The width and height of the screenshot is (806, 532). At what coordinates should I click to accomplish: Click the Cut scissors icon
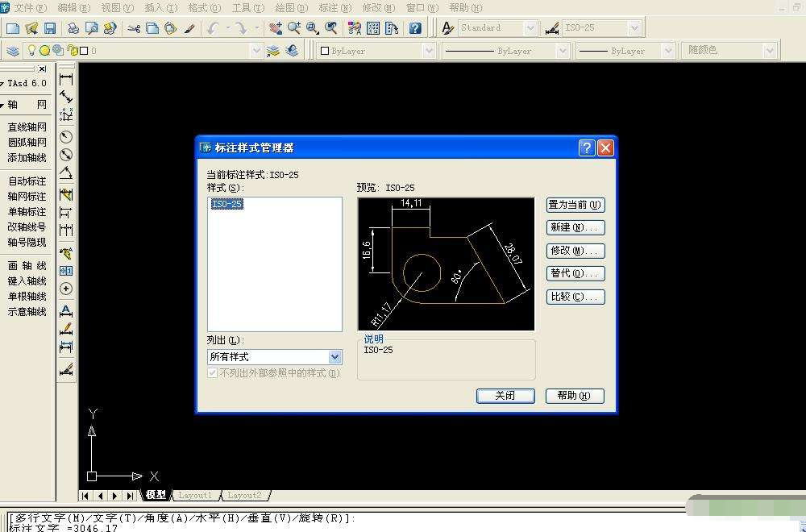[134, 28]
